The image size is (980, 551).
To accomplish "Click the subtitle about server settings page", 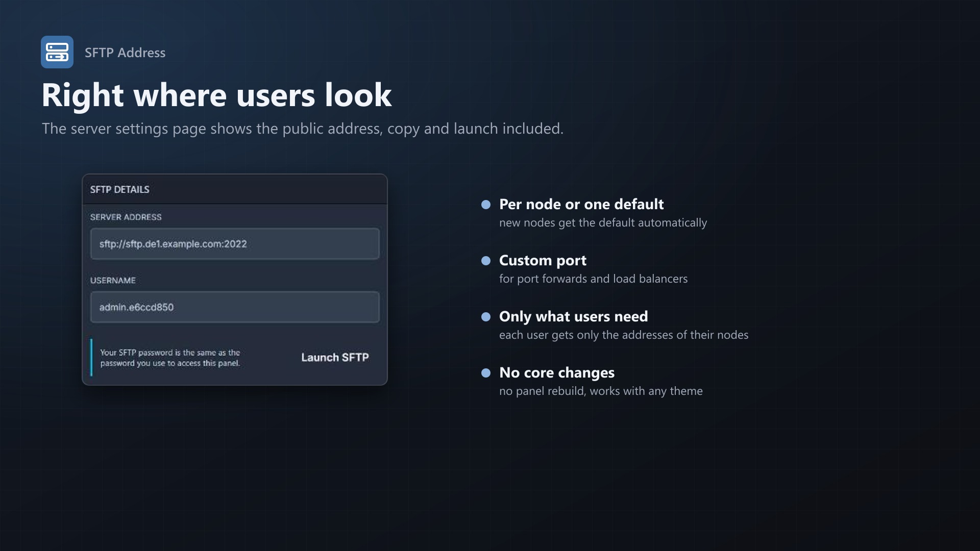I will 303,129.
